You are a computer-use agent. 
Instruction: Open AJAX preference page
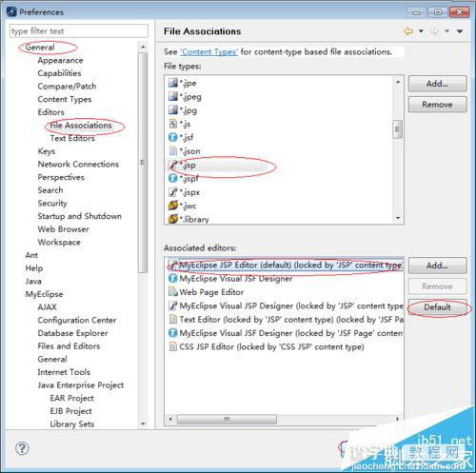(x=47, y=307)
